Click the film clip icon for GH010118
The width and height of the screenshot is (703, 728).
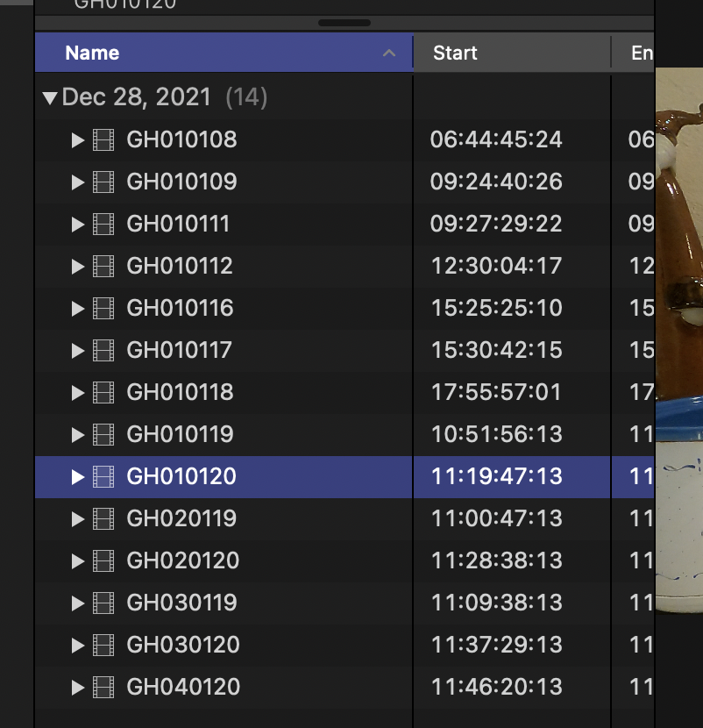pyautogui.click(x=103, y=392)
